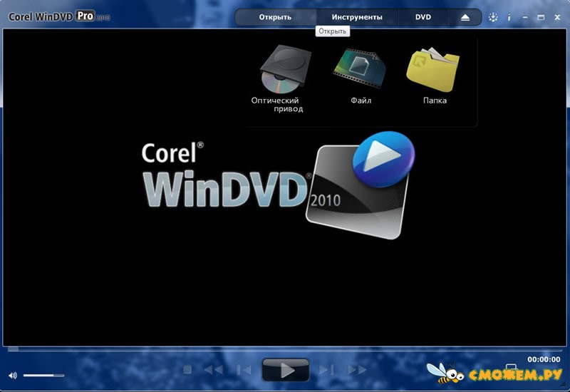
Task: Open the settings gear icon
Action: click(x=493, y=17)
